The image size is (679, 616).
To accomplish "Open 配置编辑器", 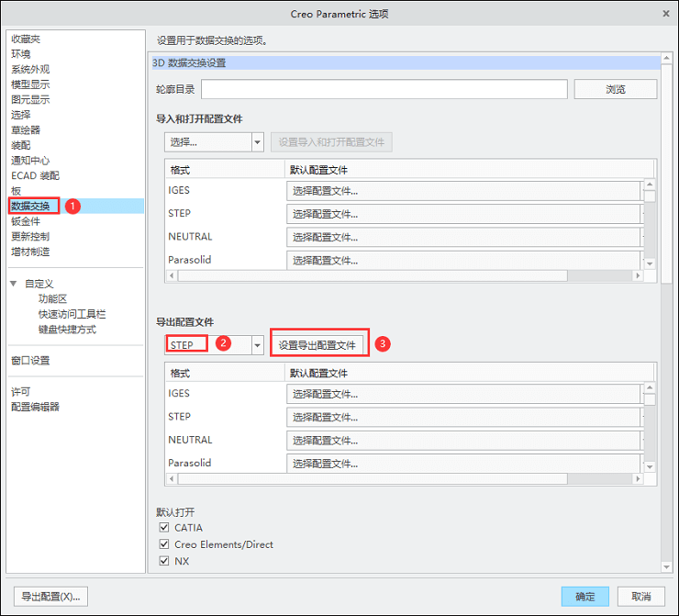I will pos(35,407).
